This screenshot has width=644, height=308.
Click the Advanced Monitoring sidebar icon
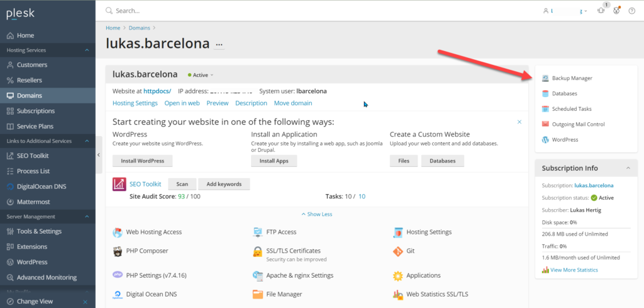pyautogui.click(x=11, y=278)
